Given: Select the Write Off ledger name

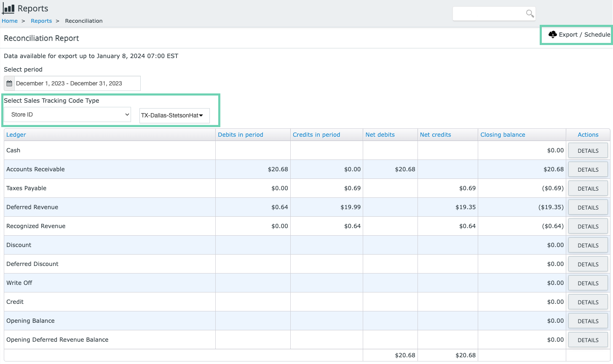Looking at the screenshot, I should click(x=19, y=283).
